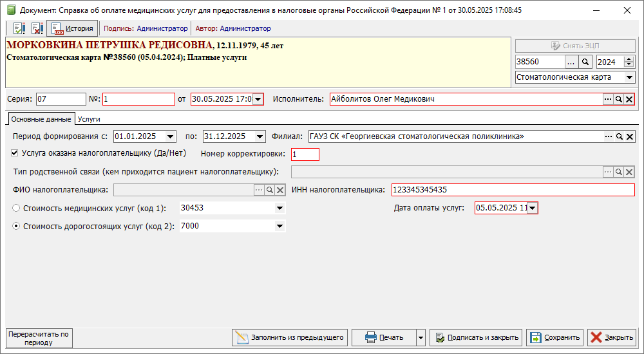Click the document icon with red cross
The image size is (644, 354).
pos(37,28)
